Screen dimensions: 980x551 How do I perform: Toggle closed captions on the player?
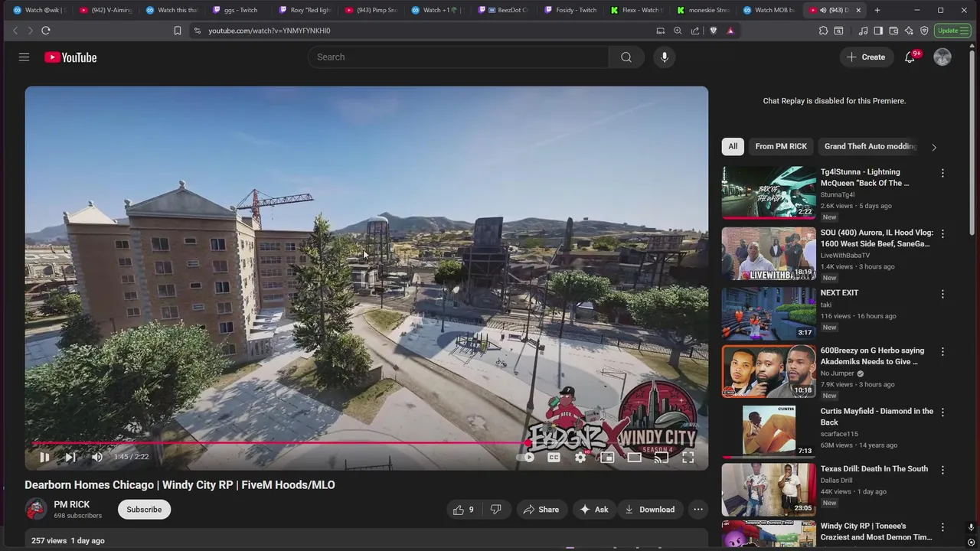554,457
